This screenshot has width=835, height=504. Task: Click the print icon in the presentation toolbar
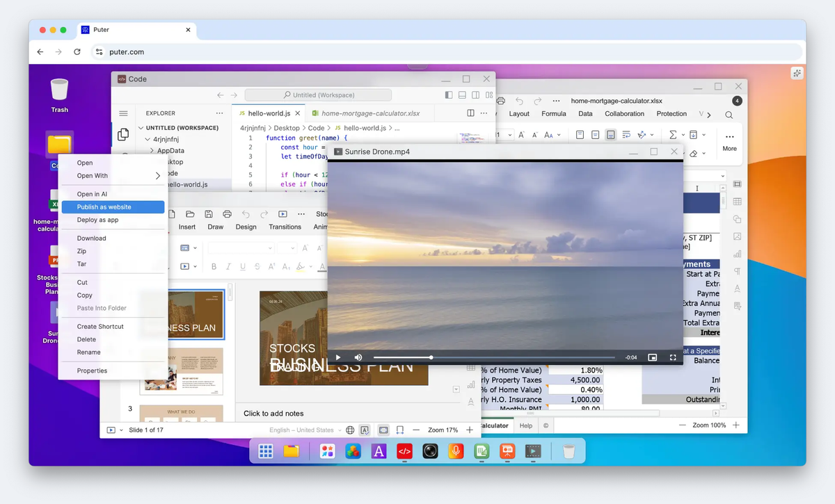pyautogui.click(x=227, y=214)
